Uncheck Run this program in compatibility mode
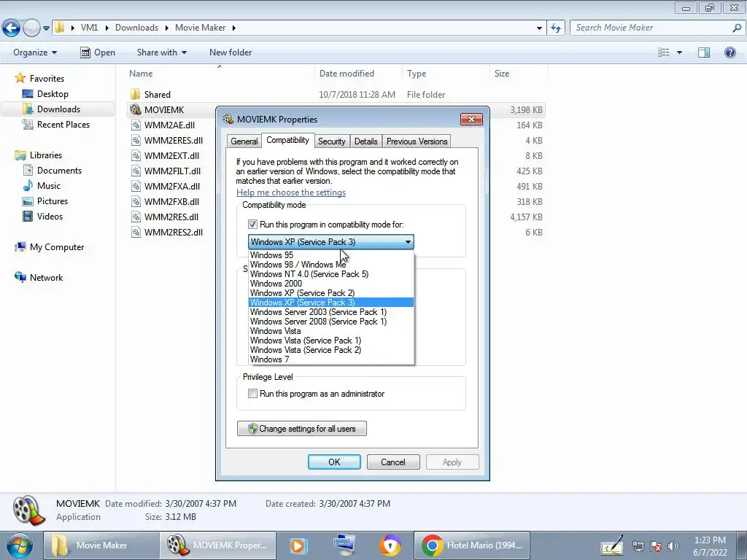This screenshot has width=747, height=560. click(x=252, y=225)
